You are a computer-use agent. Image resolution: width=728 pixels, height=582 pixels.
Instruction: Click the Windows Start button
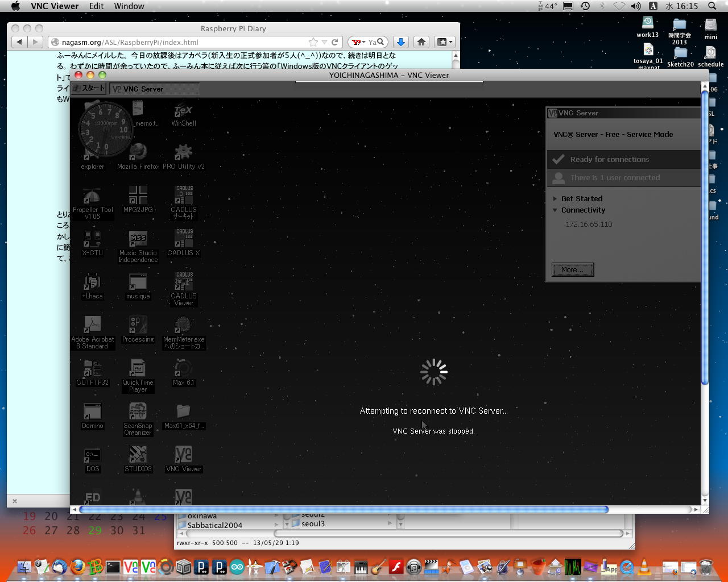[x=89, y=88]
